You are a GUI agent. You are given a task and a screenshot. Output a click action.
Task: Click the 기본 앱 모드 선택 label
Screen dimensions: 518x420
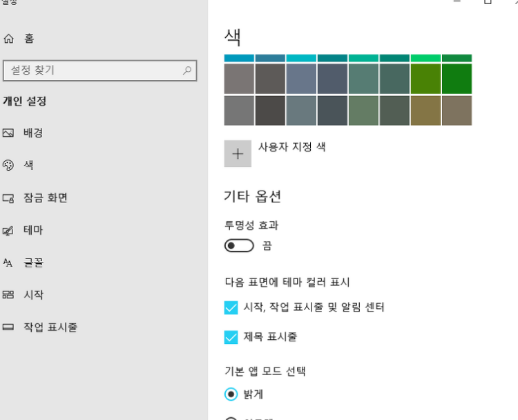click(x=265, y=371)
